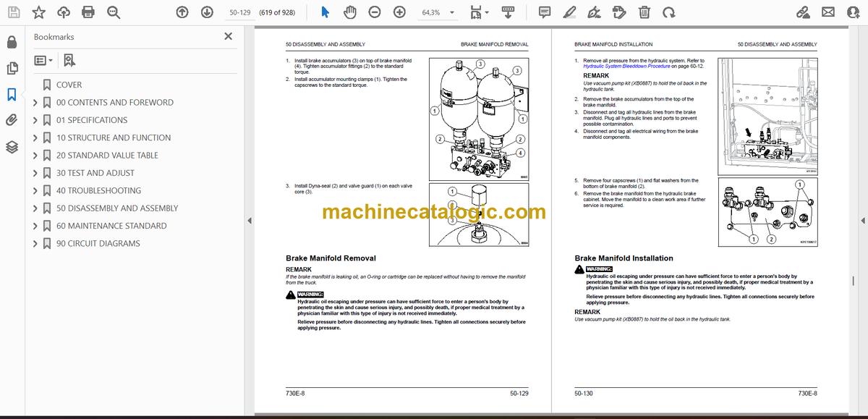
Task: Expand 60 MAINTENANCE STANDARD bookmark
Action: click(x=35, y=226)
